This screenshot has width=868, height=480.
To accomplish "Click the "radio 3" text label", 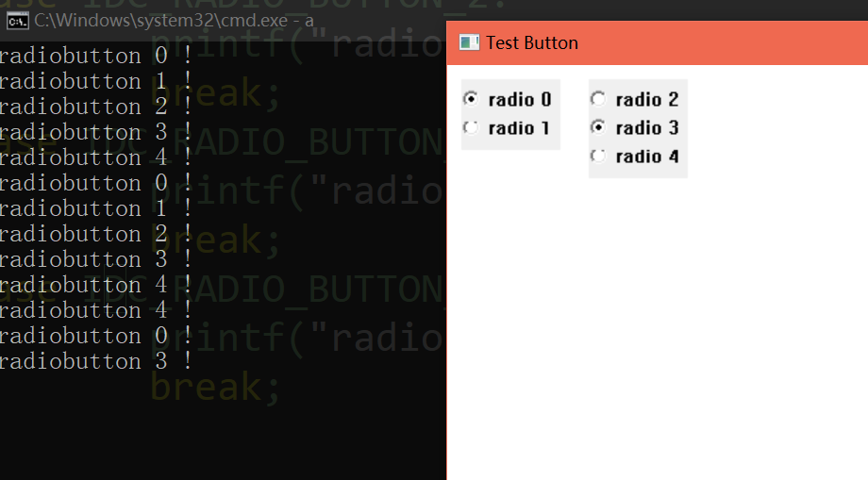I will (647, 127).
